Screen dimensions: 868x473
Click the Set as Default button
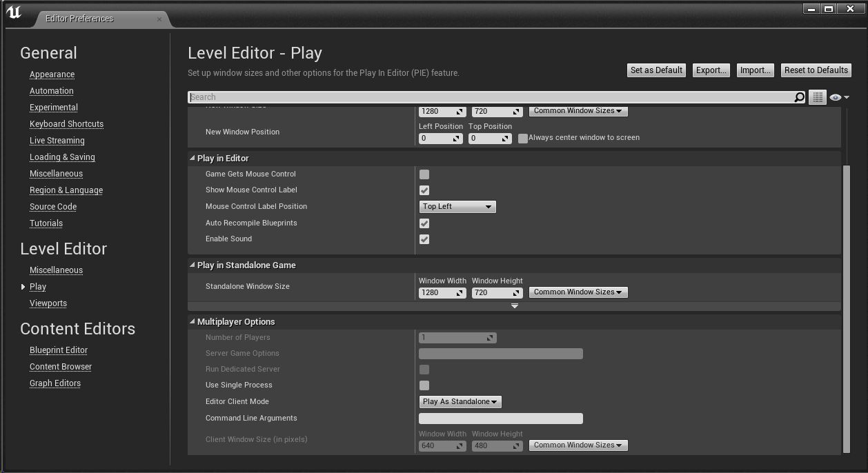pos(656,70)
